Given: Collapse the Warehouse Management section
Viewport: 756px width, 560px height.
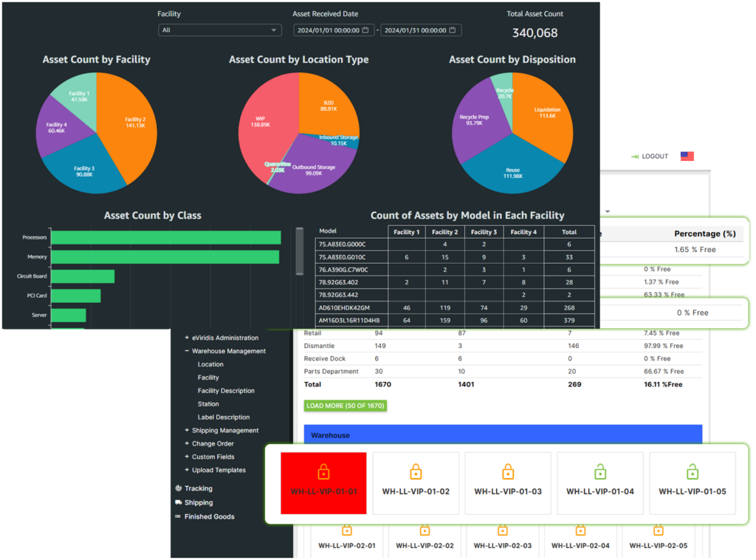Looking at the screenshot, I should tap(187, 351).
